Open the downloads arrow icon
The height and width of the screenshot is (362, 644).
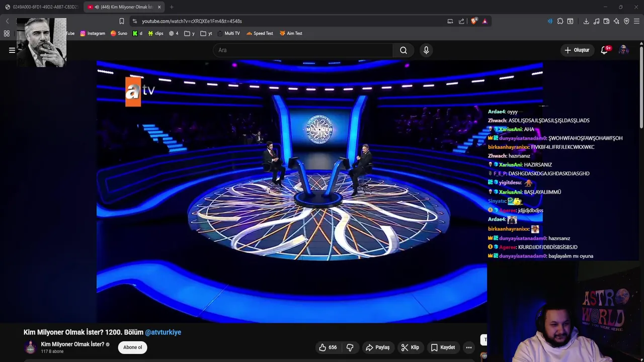pyautogui.click(x=586, y=21)
